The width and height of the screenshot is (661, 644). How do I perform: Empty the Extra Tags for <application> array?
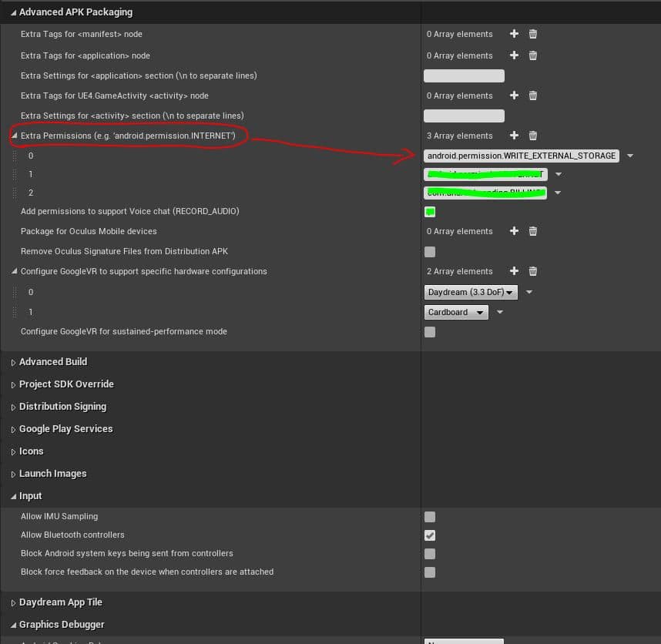click(x=532, y=55)
